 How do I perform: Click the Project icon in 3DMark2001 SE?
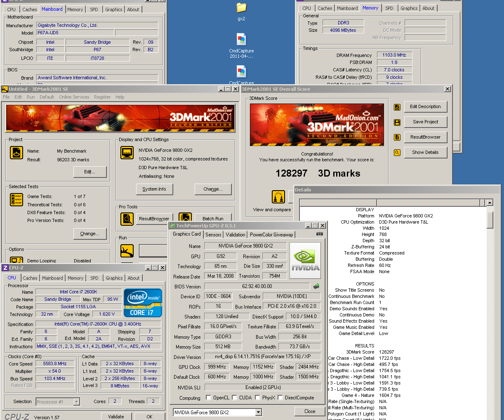coord(16,153)
